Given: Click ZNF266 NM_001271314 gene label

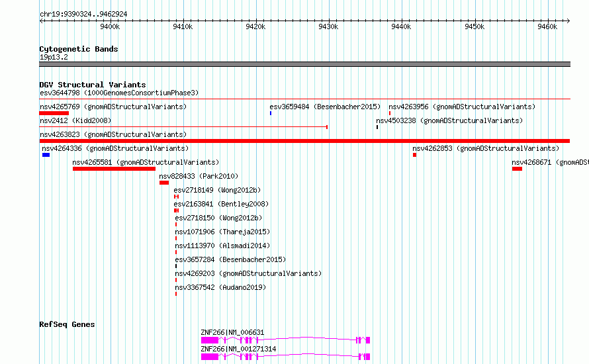Looking at the screenshot, I should (x=238, y=349).
